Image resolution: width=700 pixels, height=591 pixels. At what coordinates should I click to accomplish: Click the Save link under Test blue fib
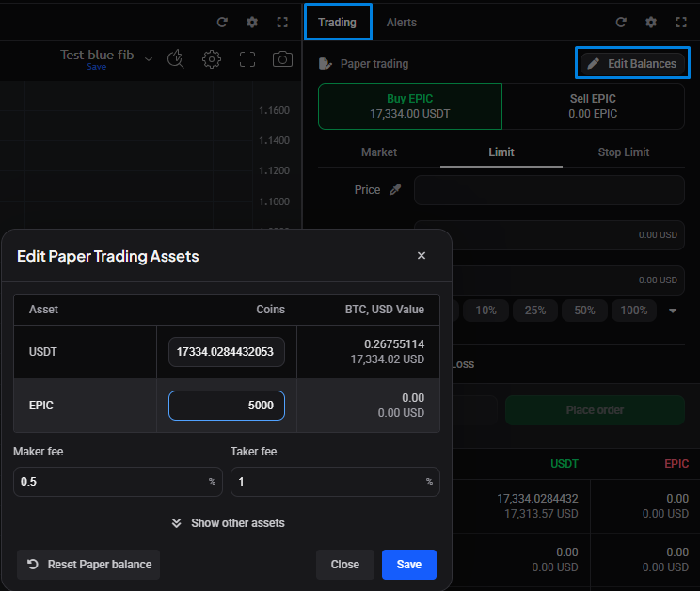coord(96,67)
